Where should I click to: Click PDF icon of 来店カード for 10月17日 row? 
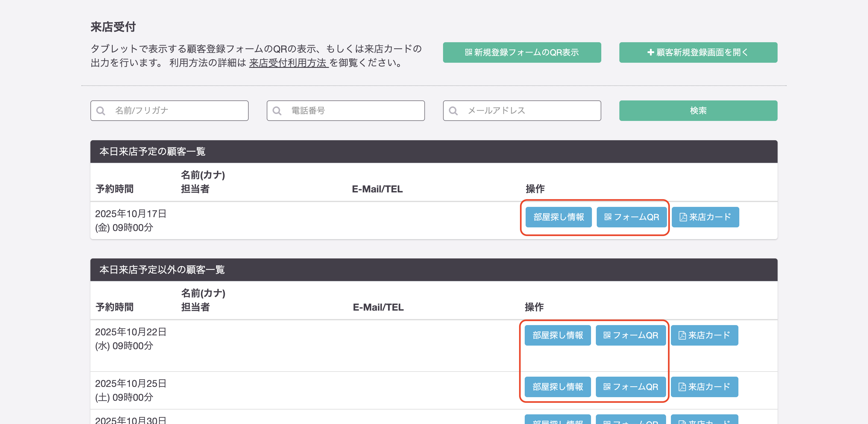683,217
